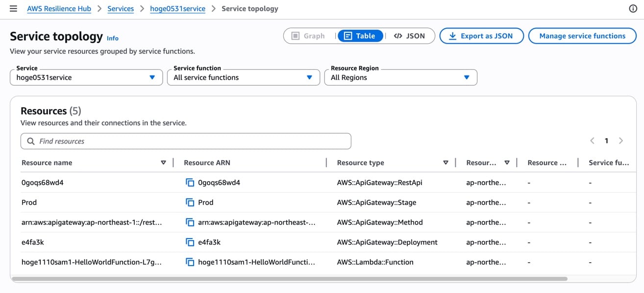Screen dimensions: 644x293
Task: Click the info circle icon at top right
Action: pos(633,9)
